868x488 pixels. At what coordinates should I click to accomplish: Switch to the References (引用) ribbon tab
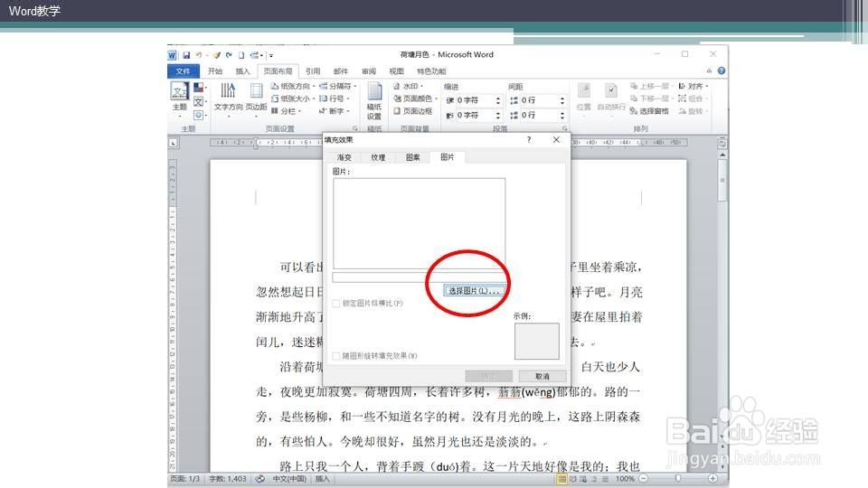coord(313,71)
